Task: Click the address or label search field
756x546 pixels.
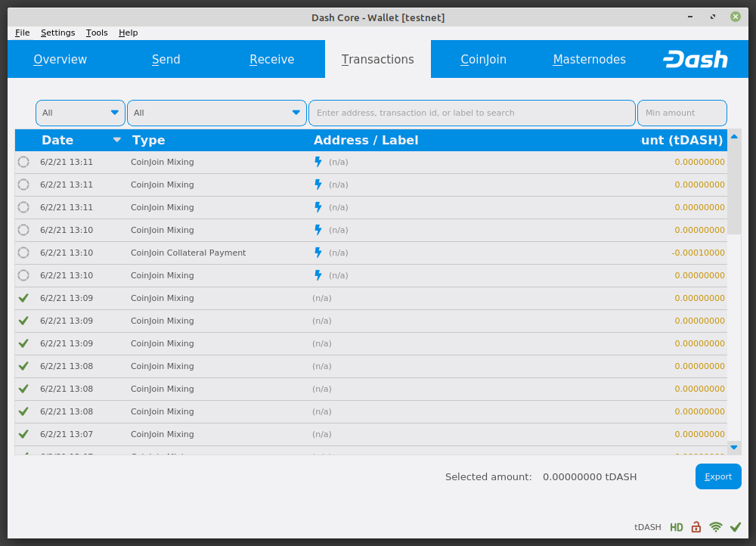Action: 472,113
